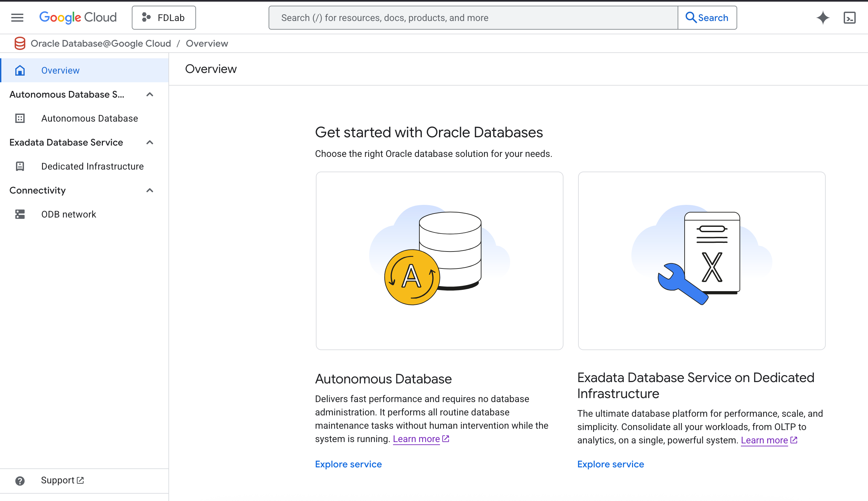
Task: Click the Overview page title
Action: (211, 69)
